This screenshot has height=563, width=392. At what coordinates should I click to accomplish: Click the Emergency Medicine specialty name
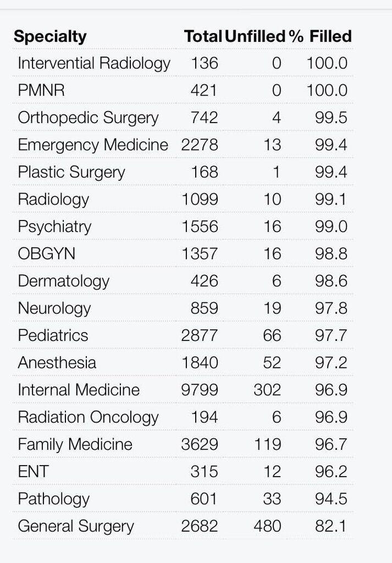point(93,145)
